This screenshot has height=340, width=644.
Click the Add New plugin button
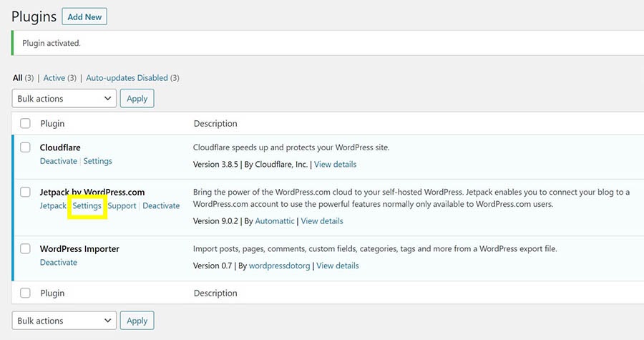(x=84, y=17)
